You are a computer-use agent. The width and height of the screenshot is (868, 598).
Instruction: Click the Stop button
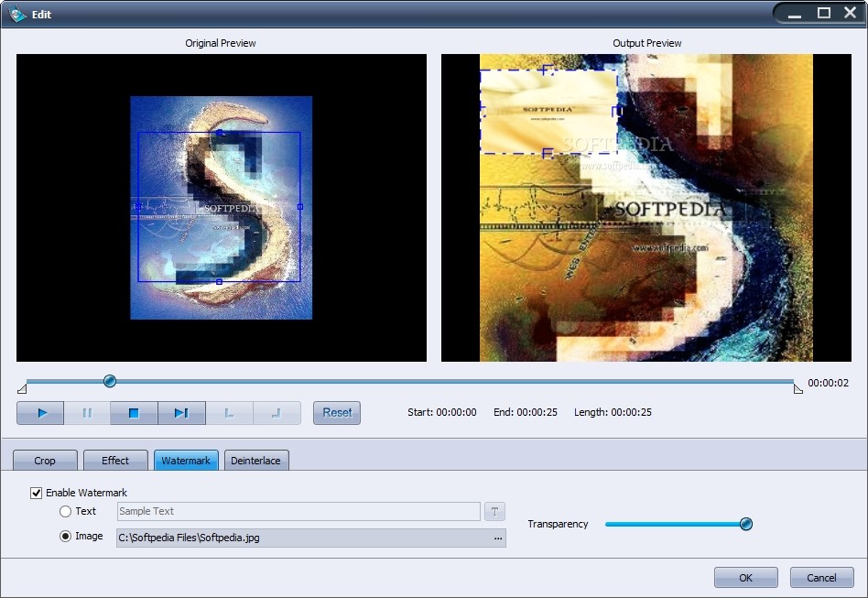(134, 413)
